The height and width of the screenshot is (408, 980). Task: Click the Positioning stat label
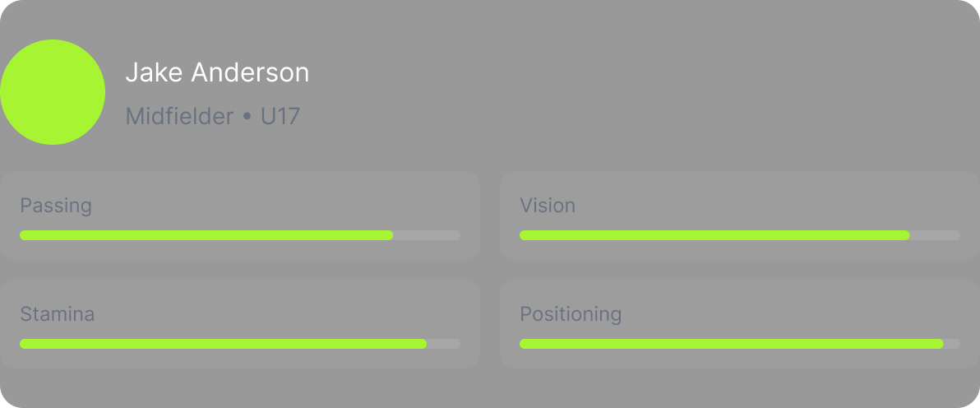[571, 313]
